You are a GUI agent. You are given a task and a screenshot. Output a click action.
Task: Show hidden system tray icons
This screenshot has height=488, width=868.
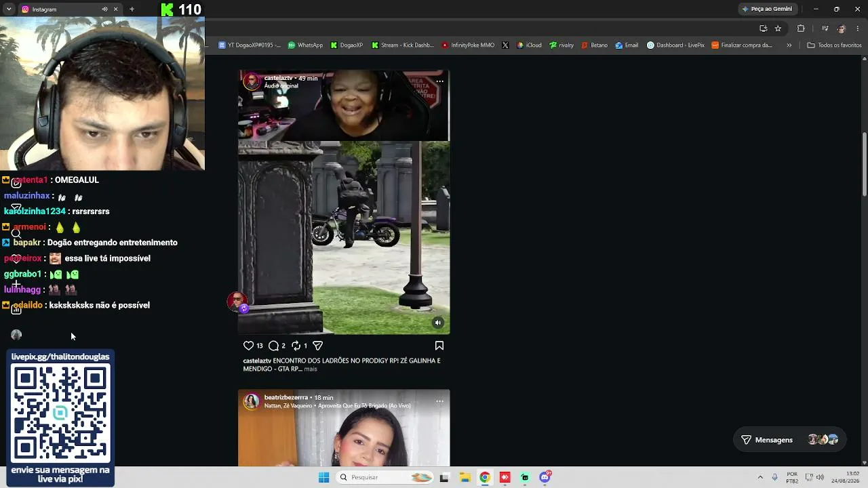[x=760, y=477]
